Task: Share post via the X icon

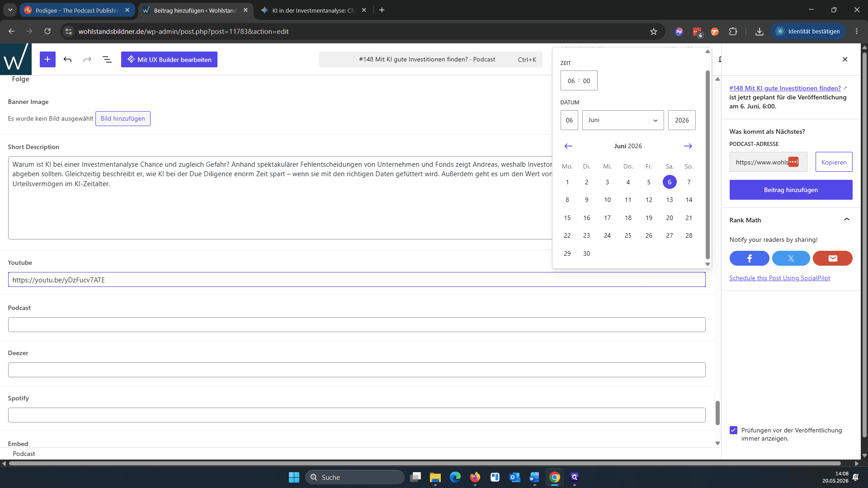Action: tap(791, 258)
